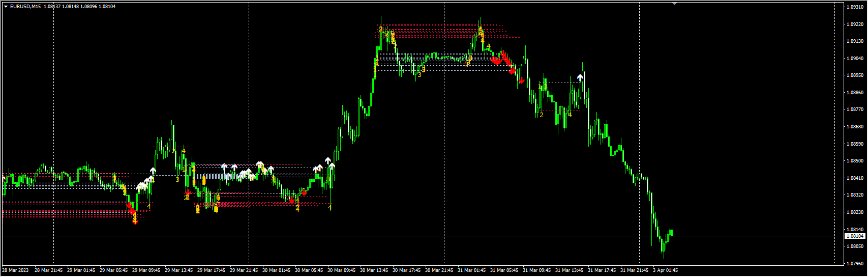Click the 1.09310 price scale label
Viewport: 868px width, 277px height.
[x=855, y=7]
